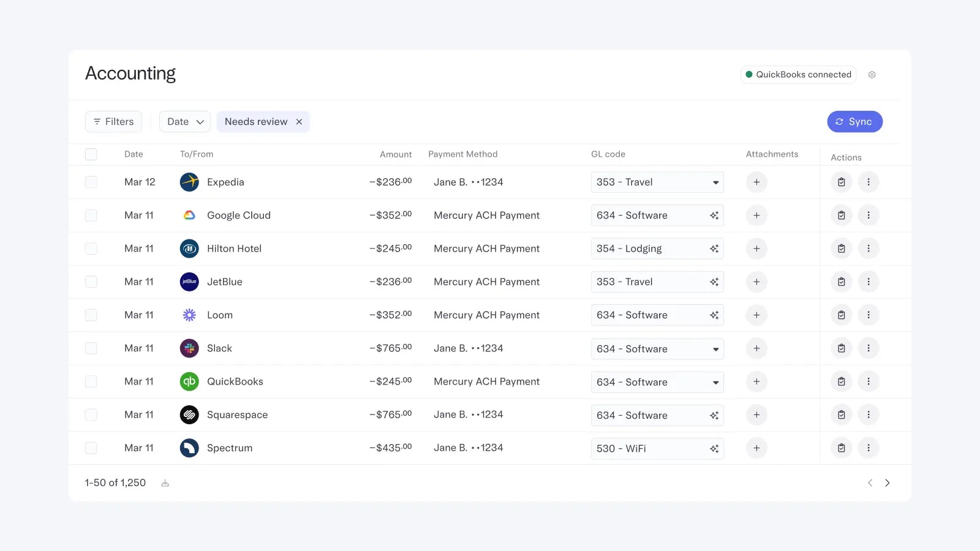Add attachment to the Slack transaction
The width and height of the screenshot is (980, 551).
coord(756,348)
